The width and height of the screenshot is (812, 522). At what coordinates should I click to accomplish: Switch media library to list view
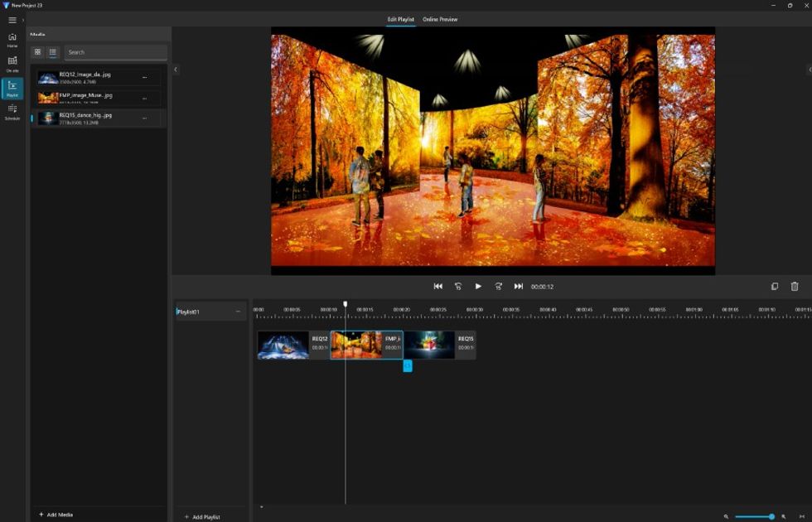coord(55,51)
